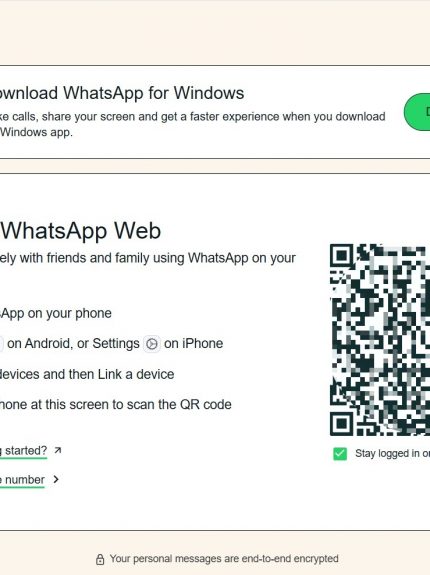Screen dimensions: 430x575
Task: Click the lock icon beside encryption notice
Action: 100,559
